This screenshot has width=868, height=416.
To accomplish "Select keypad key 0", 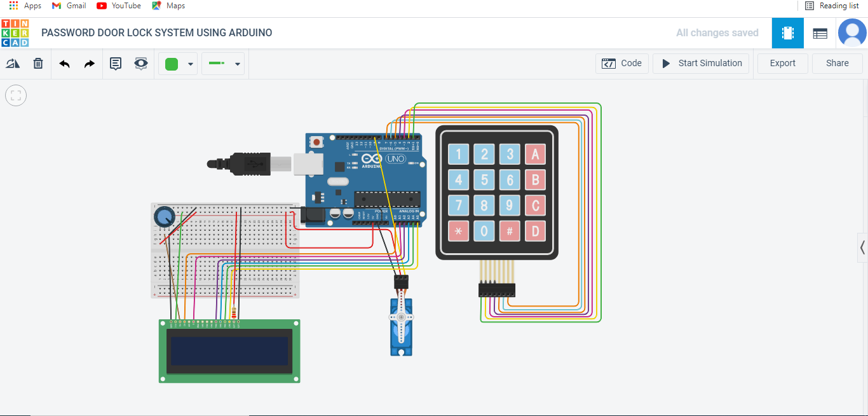I will 484,231.
